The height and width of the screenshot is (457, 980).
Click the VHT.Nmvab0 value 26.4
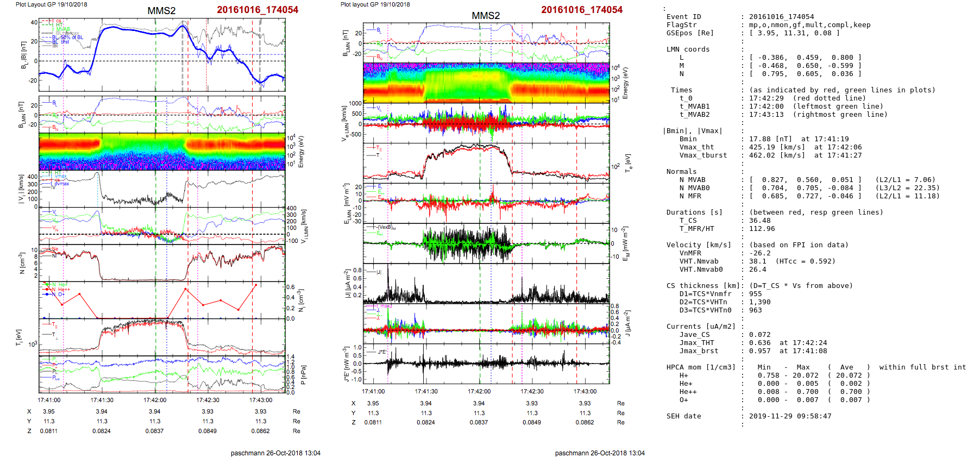click(758, 270)
